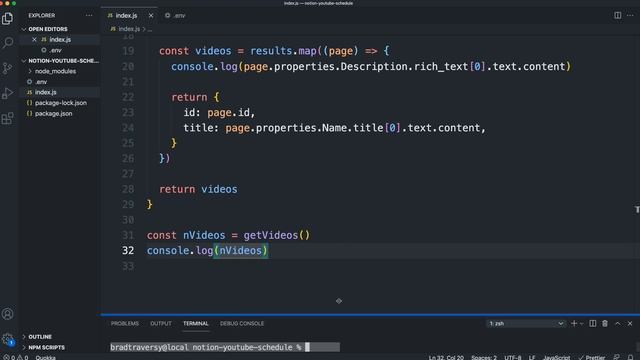Screen dimensions: 640x360
Task: Open package-lock.json in the project tree
Action: click(60, 103)
